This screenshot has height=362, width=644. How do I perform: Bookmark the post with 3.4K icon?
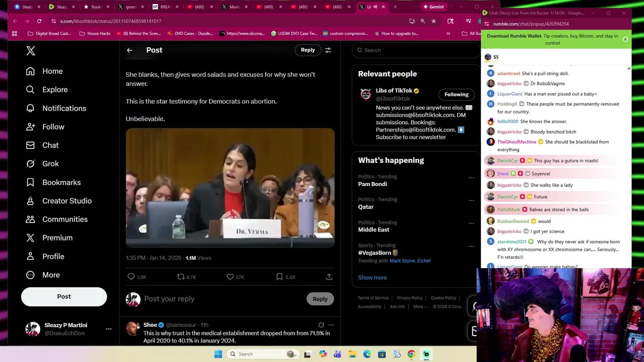(279, 277)
